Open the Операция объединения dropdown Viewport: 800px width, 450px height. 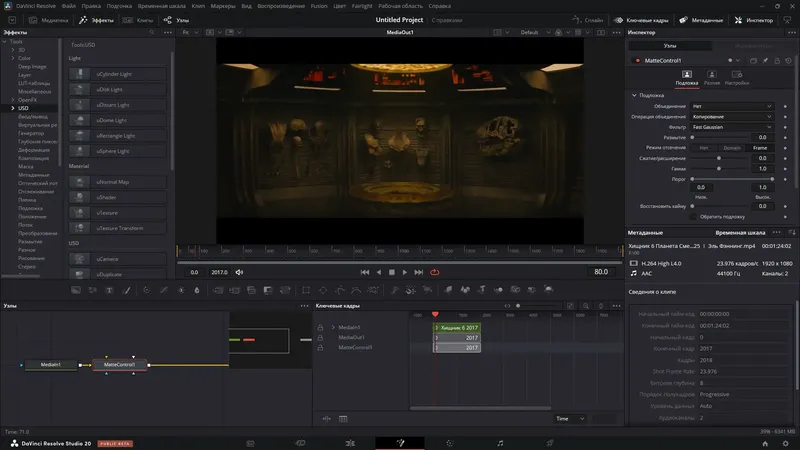pos(732,116)
